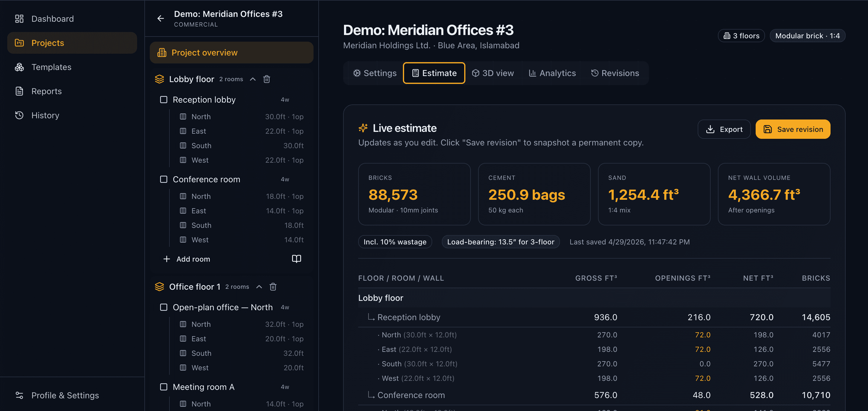Click the Load-bearing 13.5″ for 3-floor chip
Screen dimensions: 868x411
click(x=500, y=242)
